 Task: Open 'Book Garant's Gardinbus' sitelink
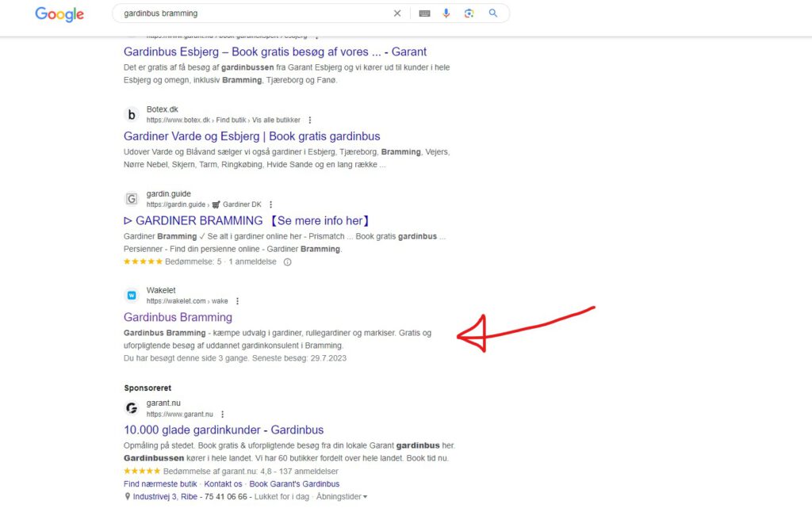click(294, 483)
